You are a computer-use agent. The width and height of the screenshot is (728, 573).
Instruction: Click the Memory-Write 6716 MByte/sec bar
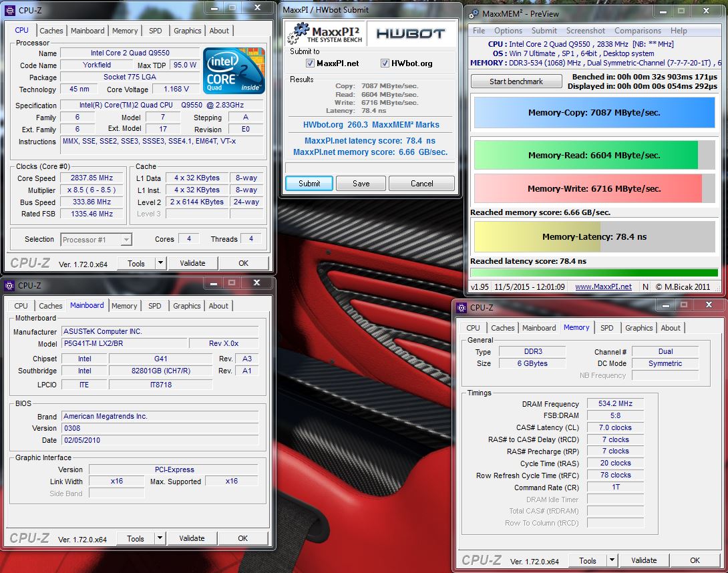[x=594, y=188]
